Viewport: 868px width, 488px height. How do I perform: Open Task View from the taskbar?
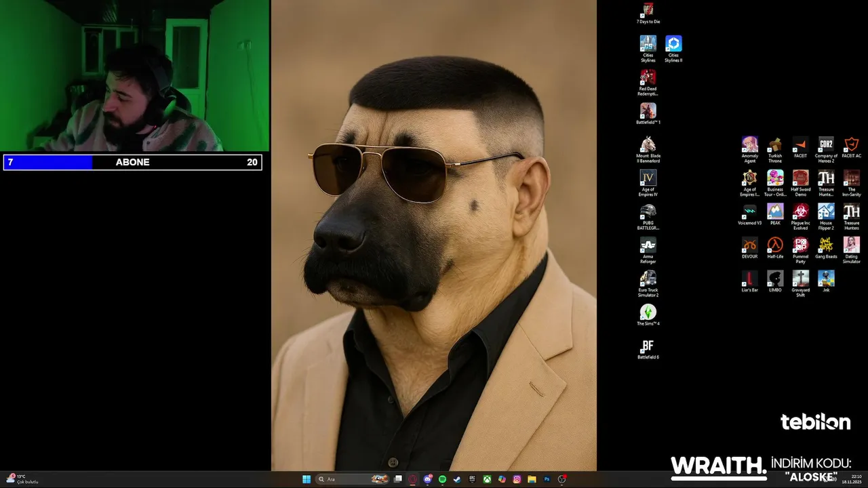pos(398,479)
